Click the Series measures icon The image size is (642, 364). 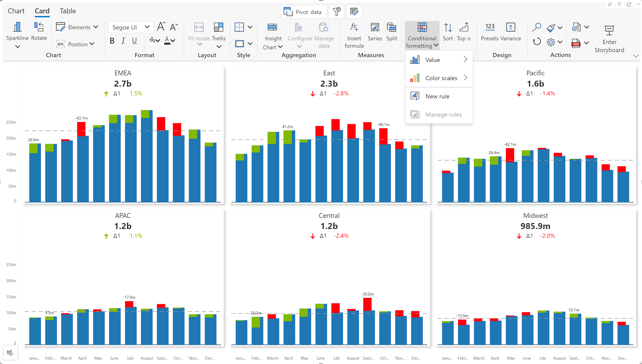pyautogui.click(x=375, y=27)
